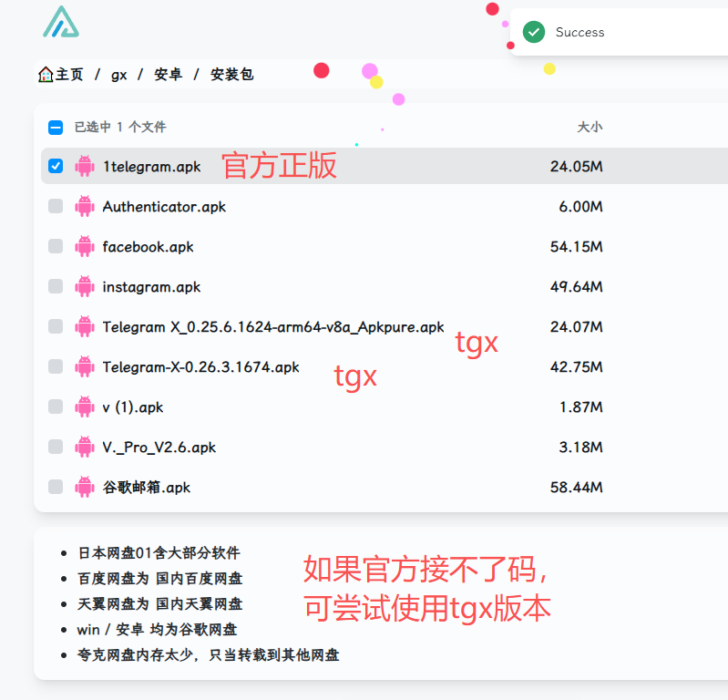Image resolution: width=728 pixels, height=700 pixels.
Task: Click the home icon in breadcrumb
Action: tap(46, 75)
